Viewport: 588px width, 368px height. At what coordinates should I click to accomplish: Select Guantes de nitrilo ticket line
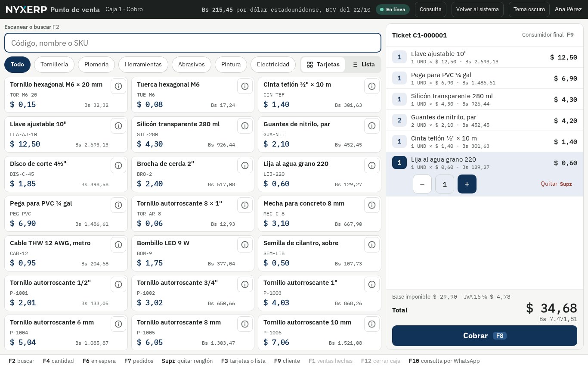(x=485, y=120)
